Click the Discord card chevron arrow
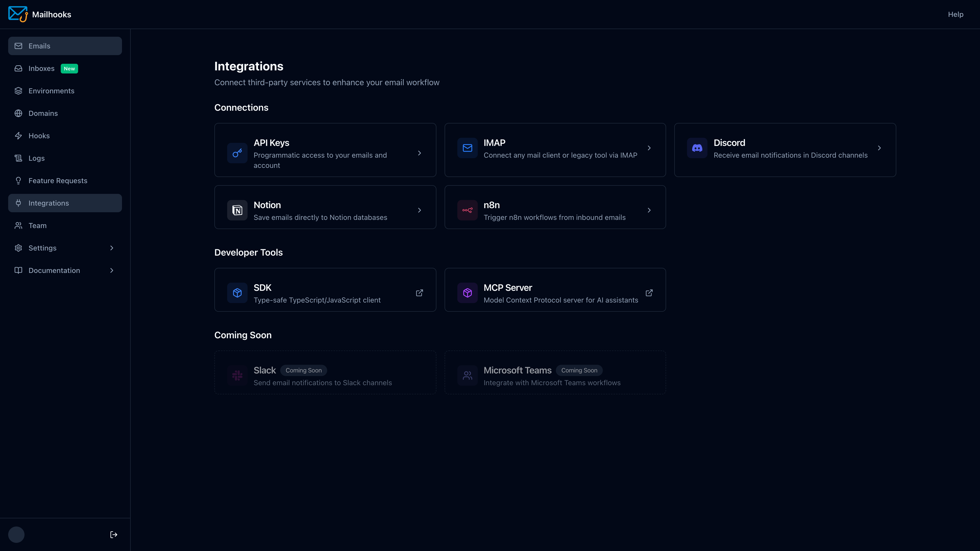Image resolution: width=980 pixels, height=551 pixels. (x=879, y=148)
